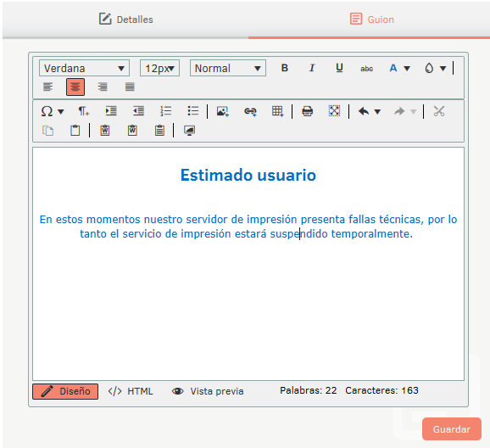Switch to the Detalles tab
The image size is (490, 448).
(x=126, y=20)
